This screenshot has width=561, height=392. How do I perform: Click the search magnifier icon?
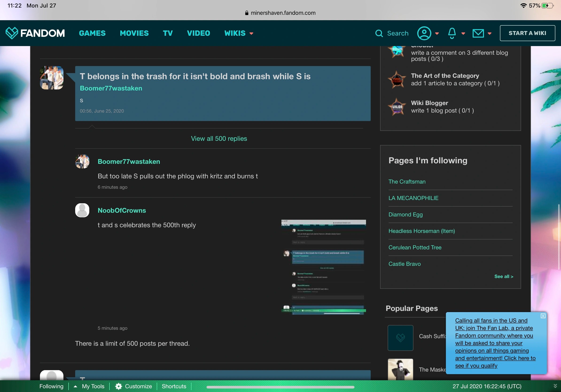[379, 33]
